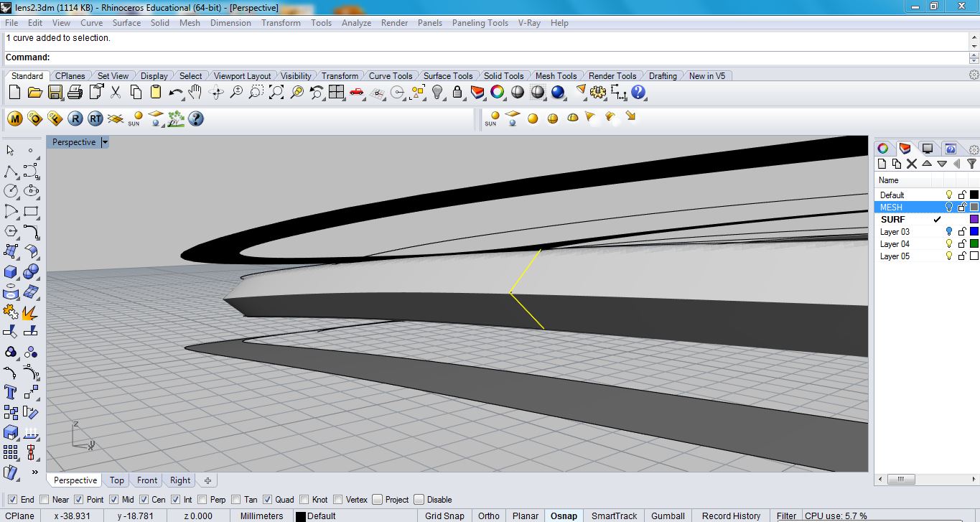Toggle Grid Snap in the status bar
The height and width of the screenshot is (522, 980).
(x=445, y=516)
